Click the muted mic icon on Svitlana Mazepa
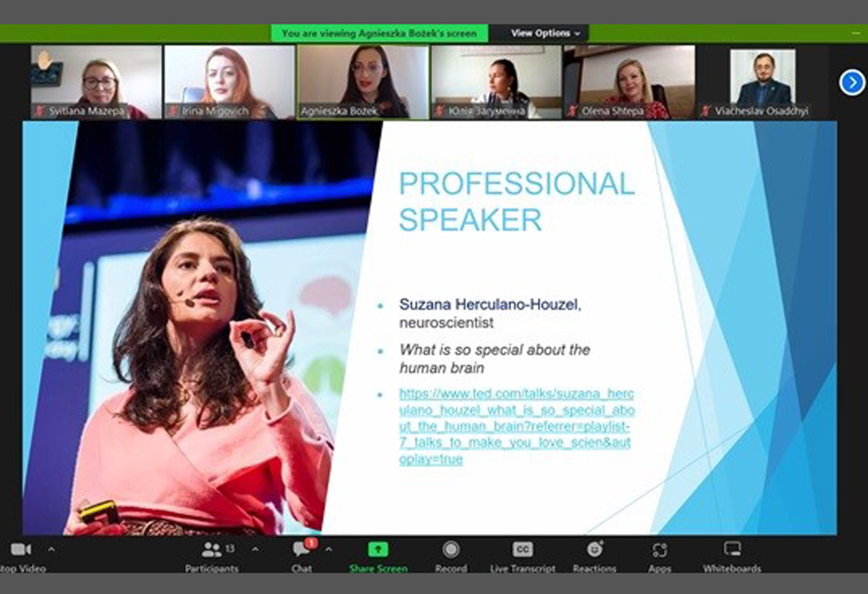 (x=39, y=111)
